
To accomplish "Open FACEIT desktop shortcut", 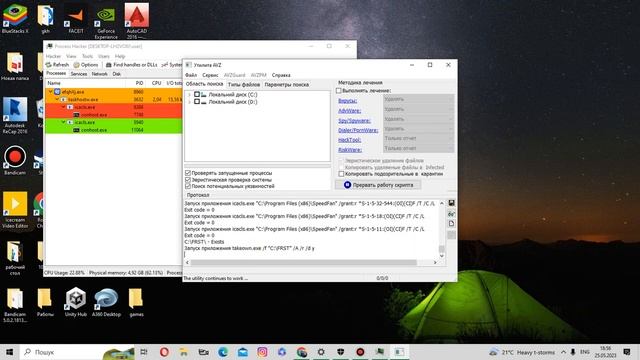I will 76,19.
